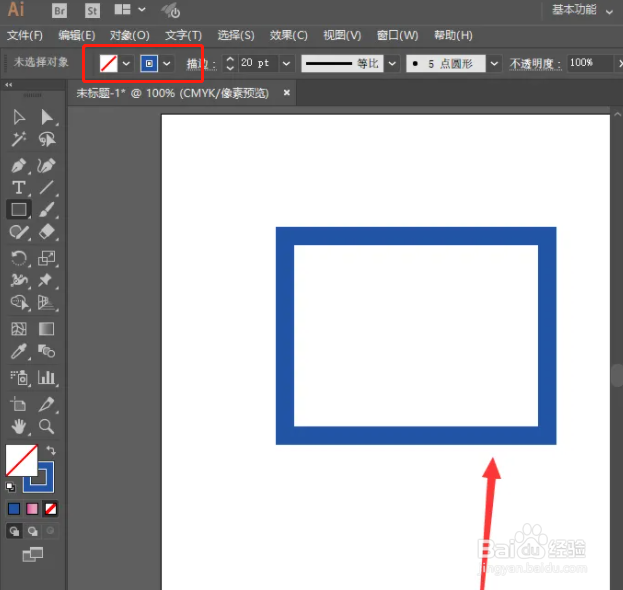Open the 选择(S) menu

tap(236, 35)
